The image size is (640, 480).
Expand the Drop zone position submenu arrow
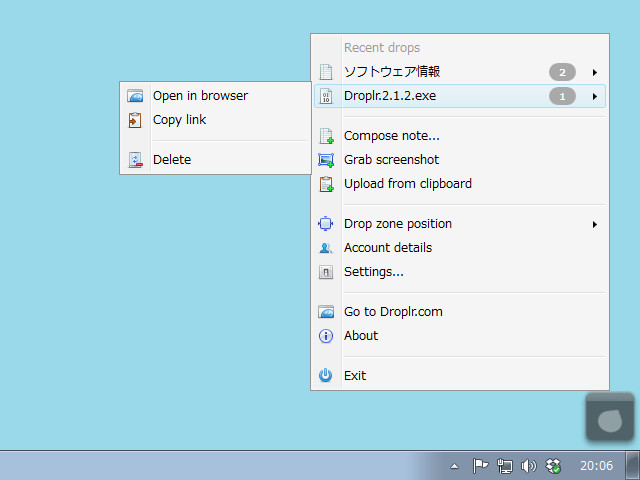[595, 224]
